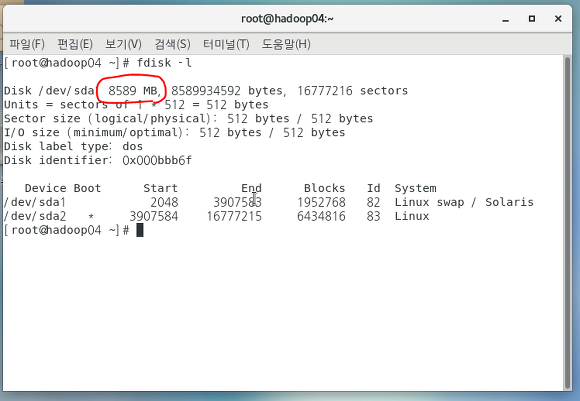The height and width of the screenshot is (401, 580).
Task: Maximize the root@hadoop04 terminal window
Action: point(532,18)
